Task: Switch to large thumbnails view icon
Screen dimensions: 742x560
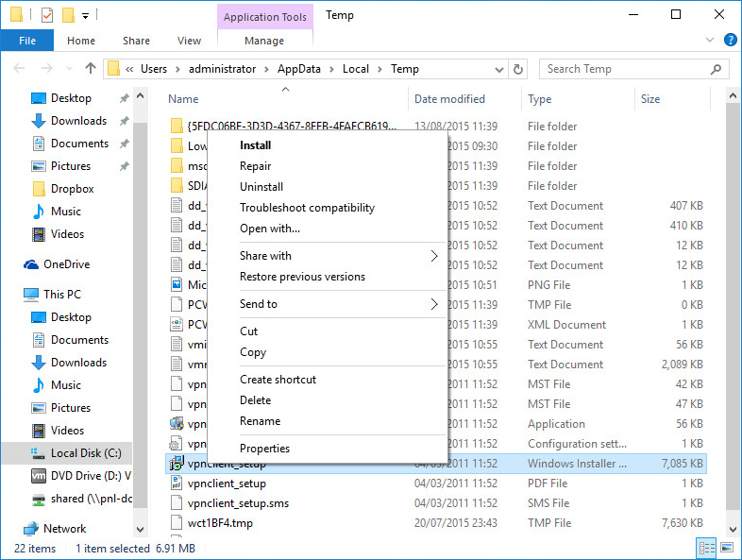Action: [726, 548]
